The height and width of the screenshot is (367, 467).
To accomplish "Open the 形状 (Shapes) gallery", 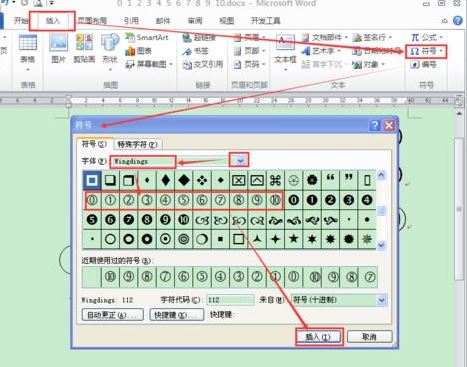I will 110,53.
